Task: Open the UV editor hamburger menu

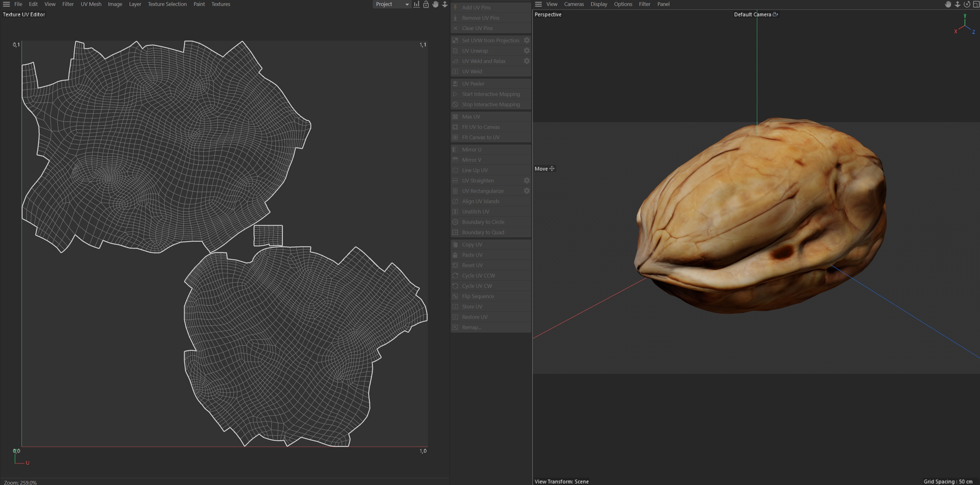Action: 6,4
